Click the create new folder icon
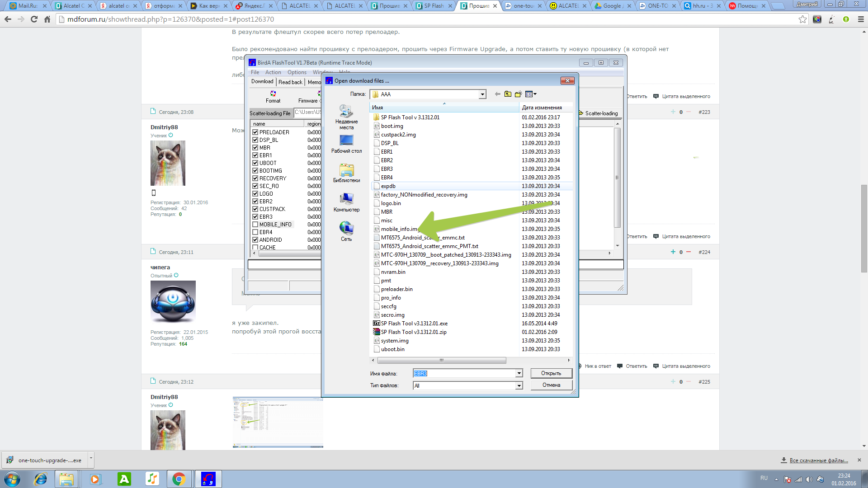868x488 pixels. click(518, 94)
